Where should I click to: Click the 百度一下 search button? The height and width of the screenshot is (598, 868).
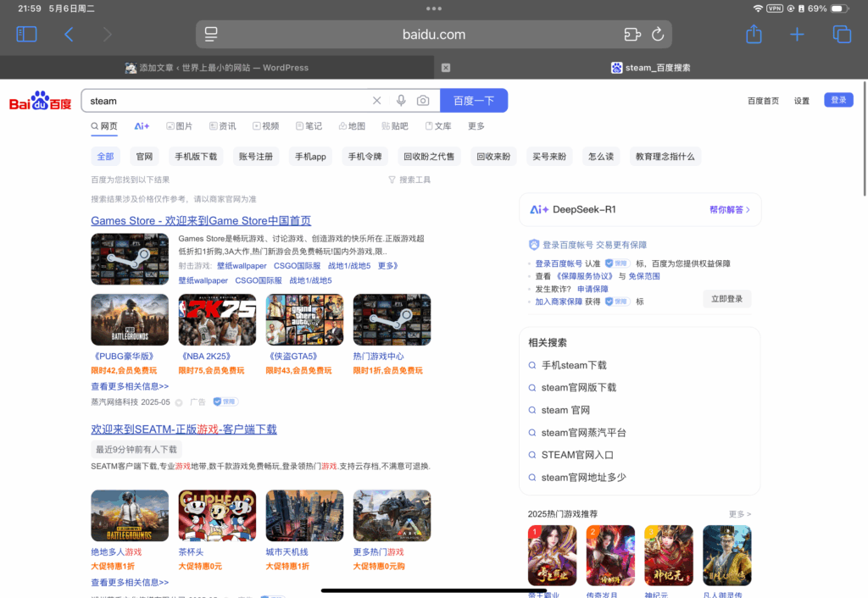pos(474,101)
